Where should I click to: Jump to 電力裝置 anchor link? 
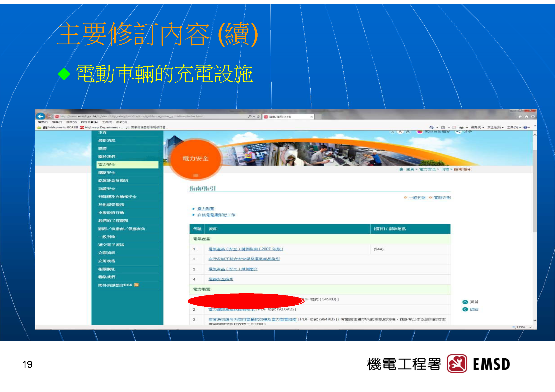coord(206,209)
